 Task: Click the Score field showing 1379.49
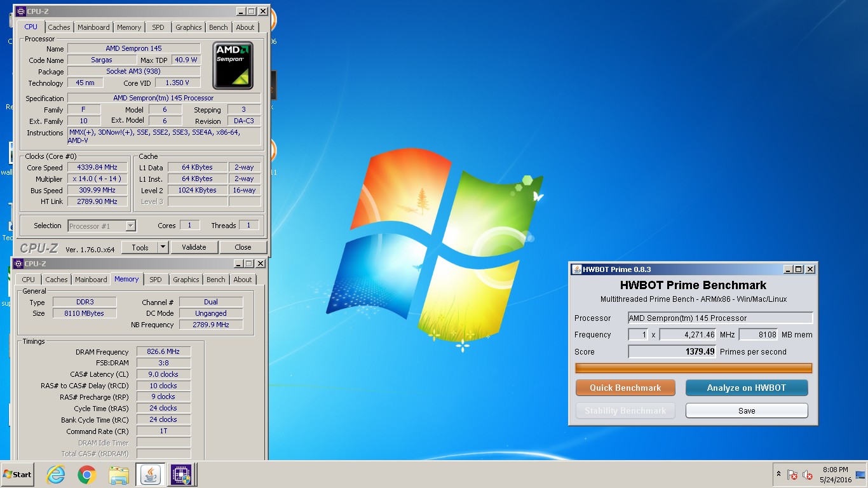click(x=672, y=351)
